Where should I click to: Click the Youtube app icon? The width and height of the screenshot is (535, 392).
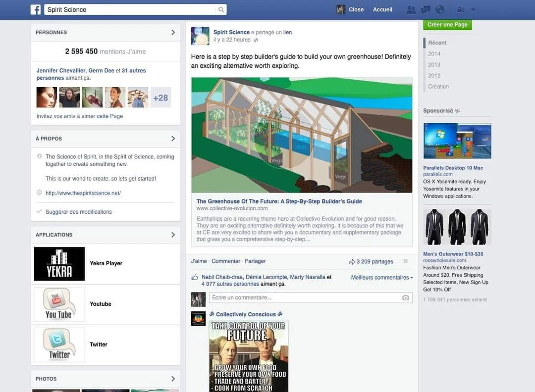pyautogui.click(x=59, y=304)
